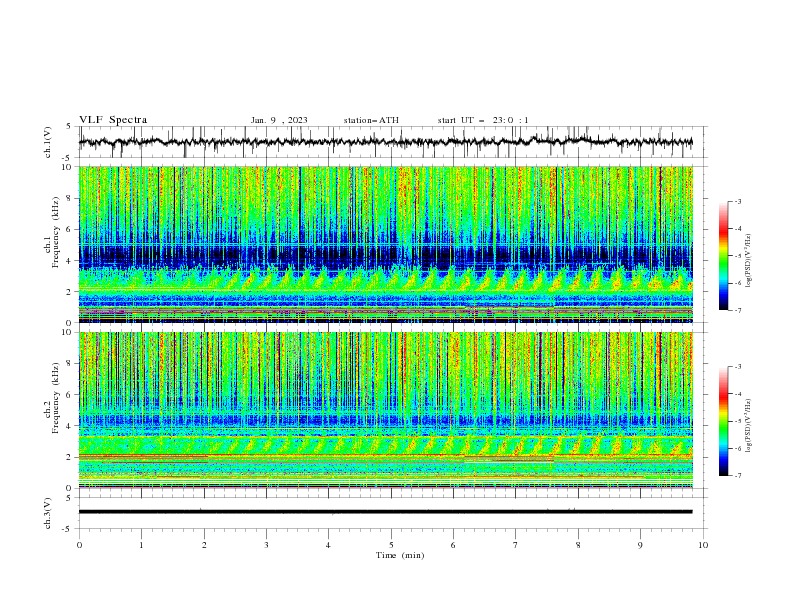Click the ch.1 "Frequency (kHz)" axis title
Screen dimensions: 792x612
coord(56,233)
